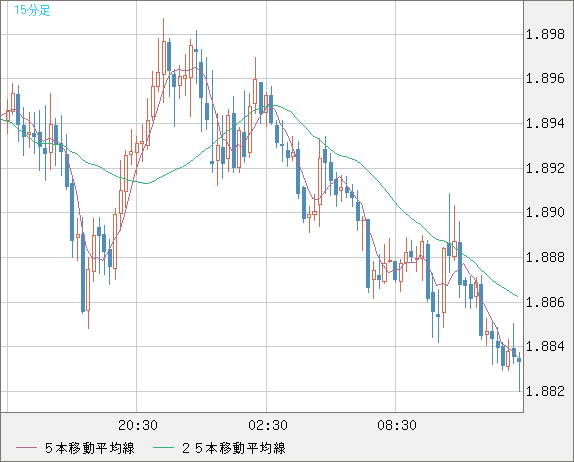Click the 5本移動平均線 legend label
Image resolution: width=574 pixels, height=462 pixels.
(x=90, y=448)
